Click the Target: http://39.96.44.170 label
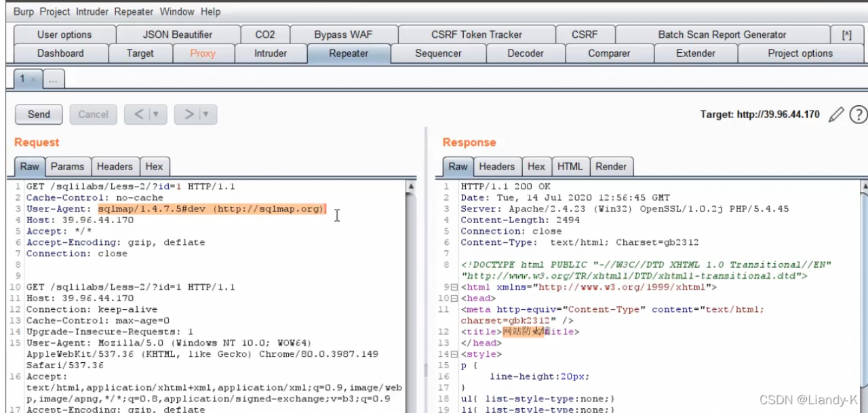Viewport: 868px width, 413px height. 760,115
